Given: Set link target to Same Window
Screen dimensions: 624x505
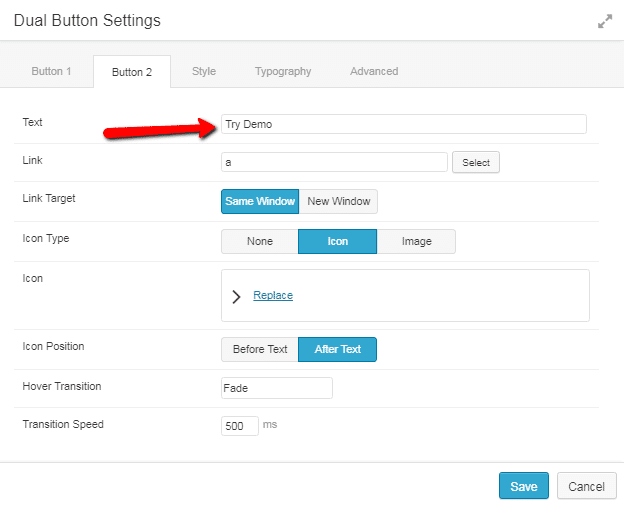Looking at the screenshot, I should point(260,202).
